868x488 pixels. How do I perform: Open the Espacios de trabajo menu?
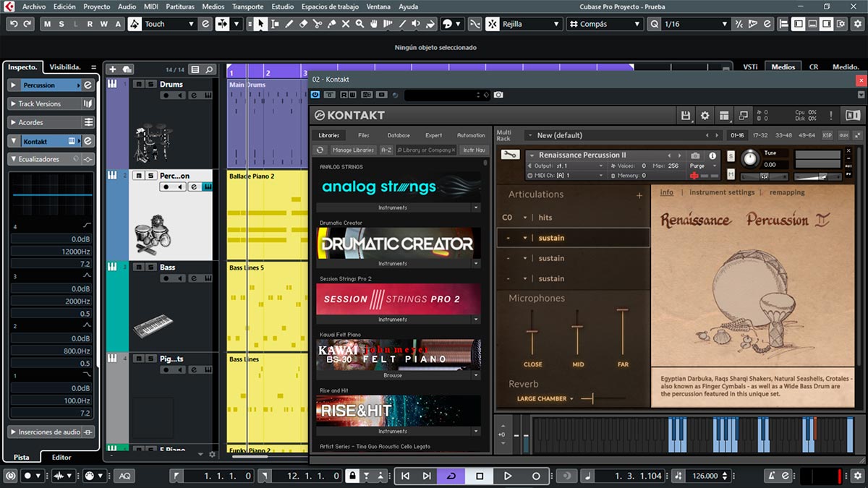pos(330,7)
